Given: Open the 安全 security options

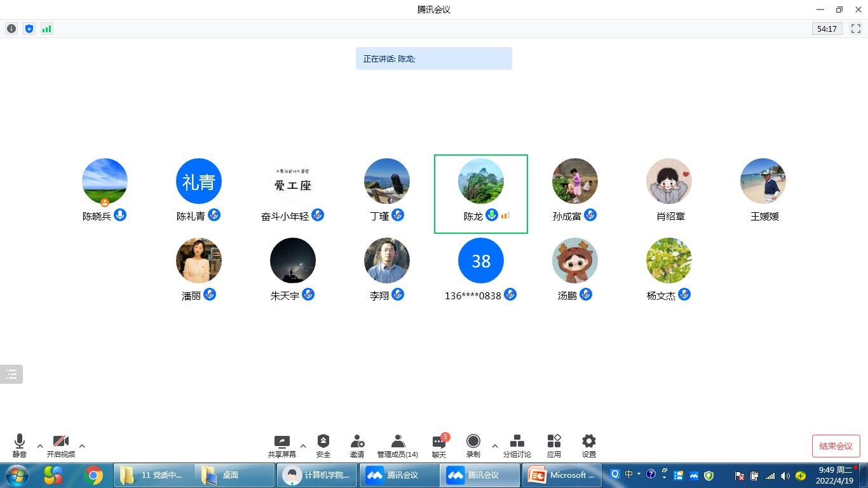Looking at the screenshot, I should (323, 445).
